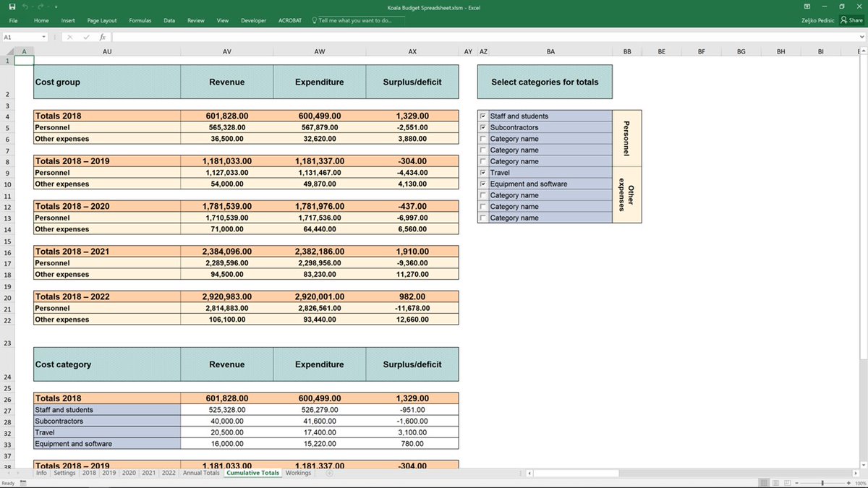Switch to the Insert ribbon tab
The height and width of the screenshot is (488, 868).
click(x=68, y=20)
